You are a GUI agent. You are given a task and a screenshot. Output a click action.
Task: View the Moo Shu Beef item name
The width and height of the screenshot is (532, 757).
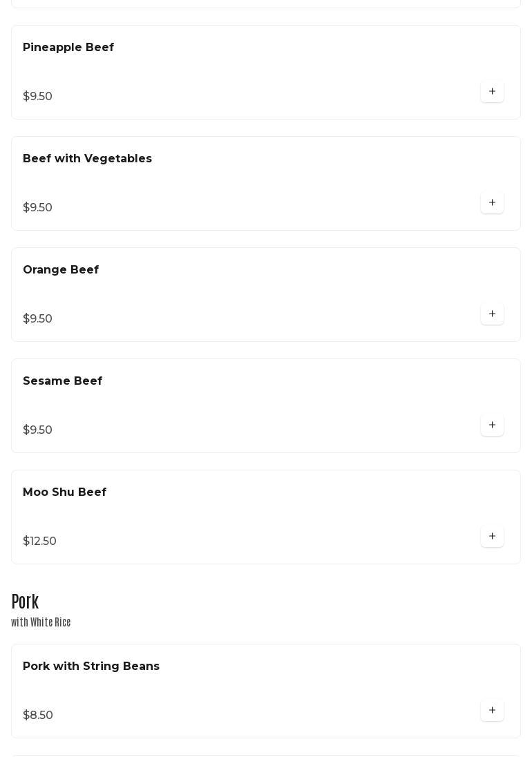tap(64, 492)
